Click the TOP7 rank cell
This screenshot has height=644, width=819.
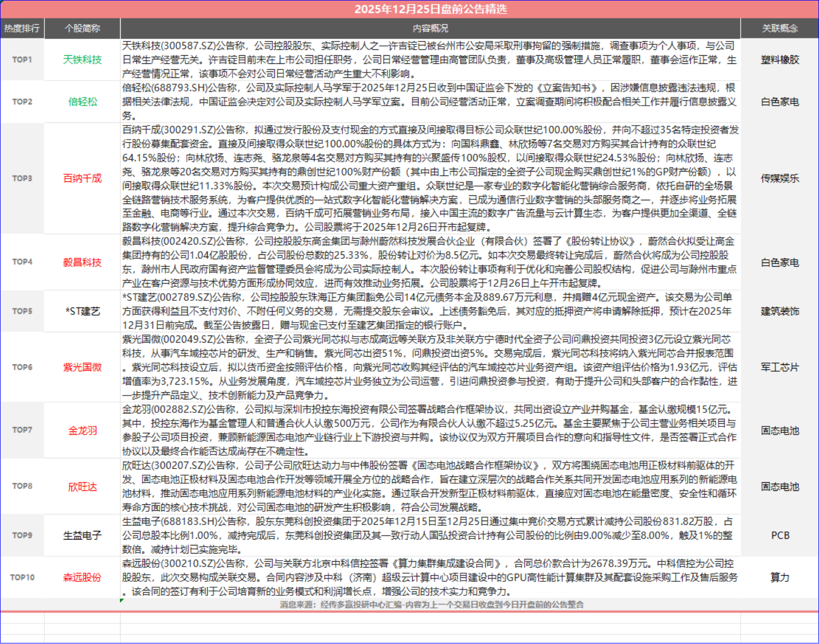[22, 430]
